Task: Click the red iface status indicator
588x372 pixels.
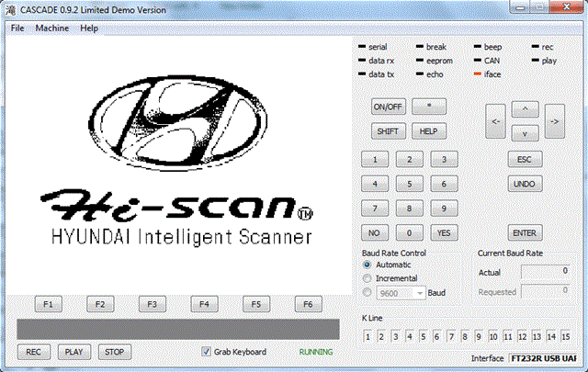Action: pyautogui.click(x=478, y=74)
